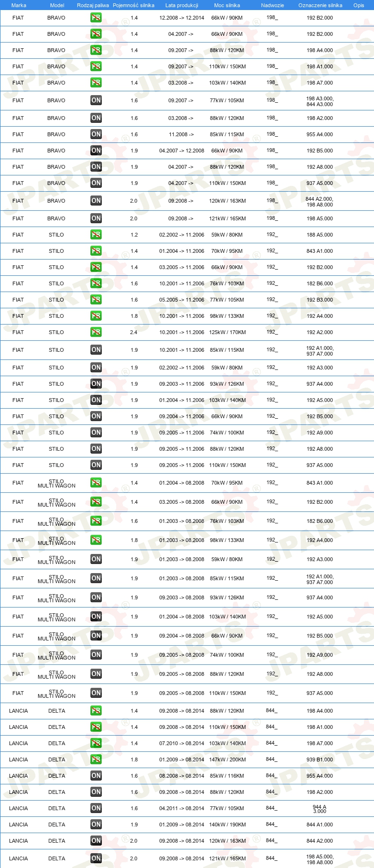Screen dimensions: 374x868
Task: Click the Pojemność silnika column header
Action: pos(133,5)
